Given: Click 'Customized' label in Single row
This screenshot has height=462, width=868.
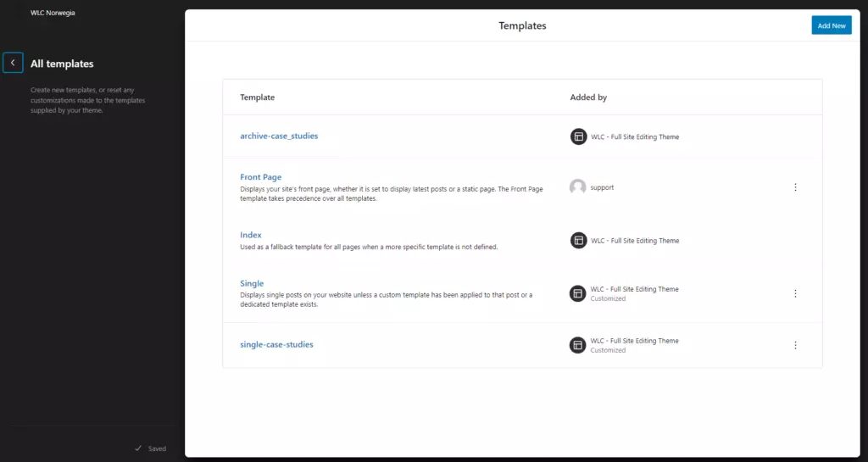Looking at the screenshot, I should pos(608,298).
